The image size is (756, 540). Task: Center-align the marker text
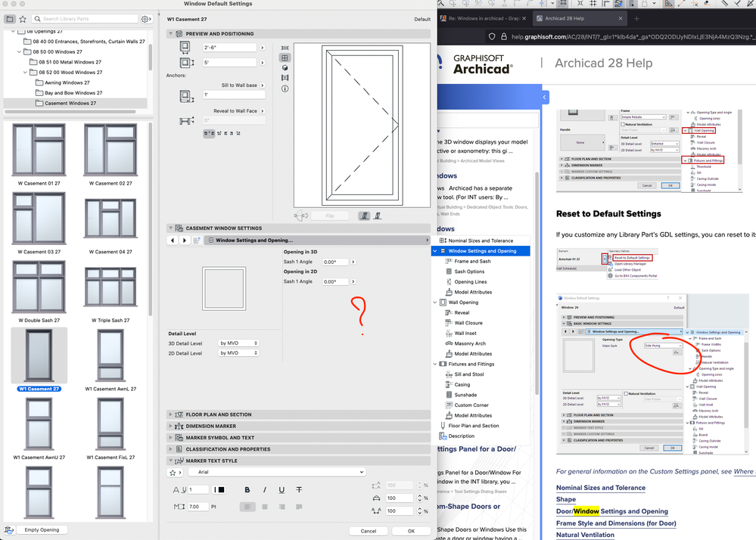click(265, 507)
